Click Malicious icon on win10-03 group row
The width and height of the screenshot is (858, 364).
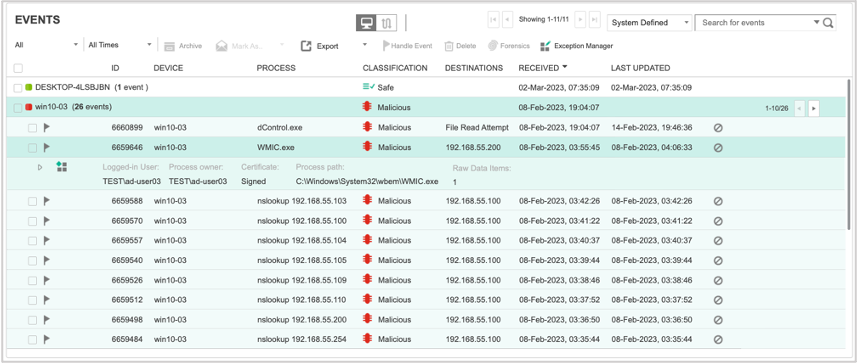(367, 107)
